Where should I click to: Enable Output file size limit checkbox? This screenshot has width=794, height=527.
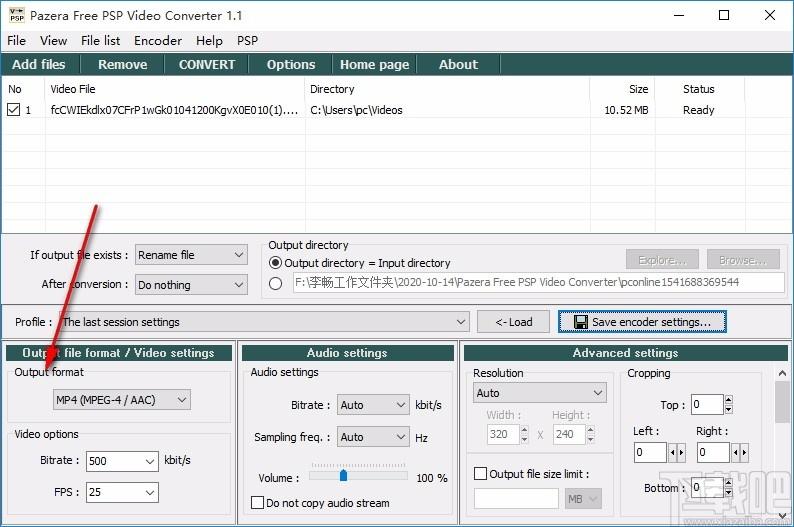click(x=480, y=474)
